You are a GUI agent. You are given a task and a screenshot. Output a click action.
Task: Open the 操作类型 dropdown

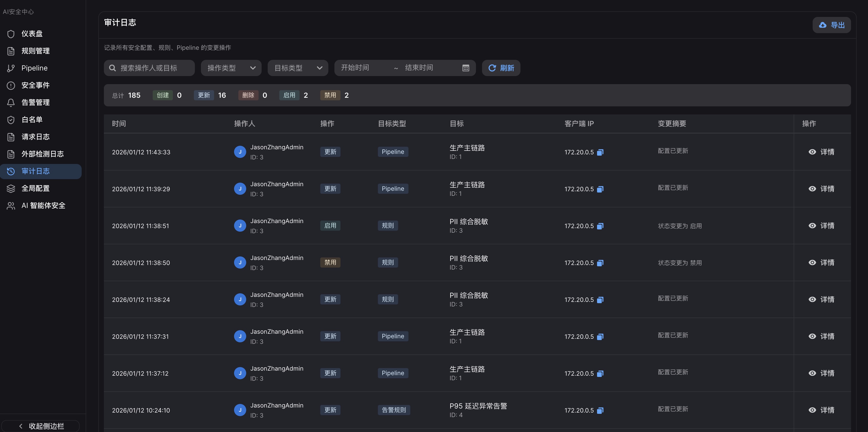(231, 68)
